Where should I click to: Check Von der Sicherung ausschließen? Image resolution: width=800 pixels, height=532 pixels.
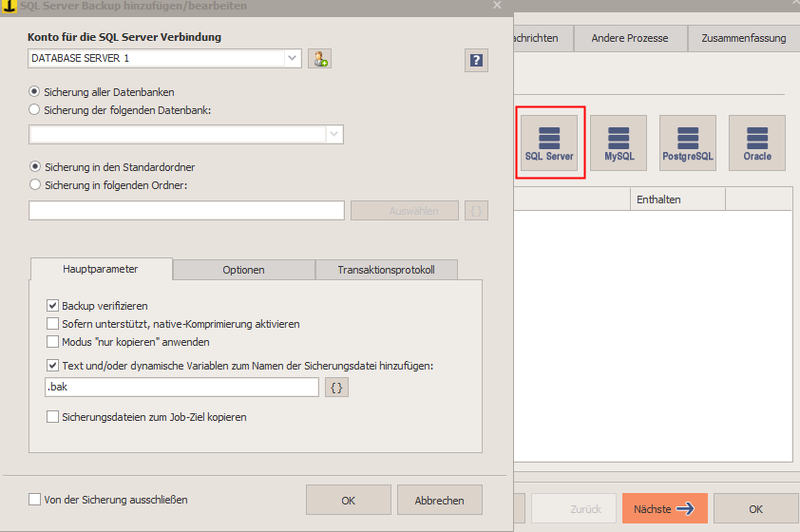click(x=35, y=500)
